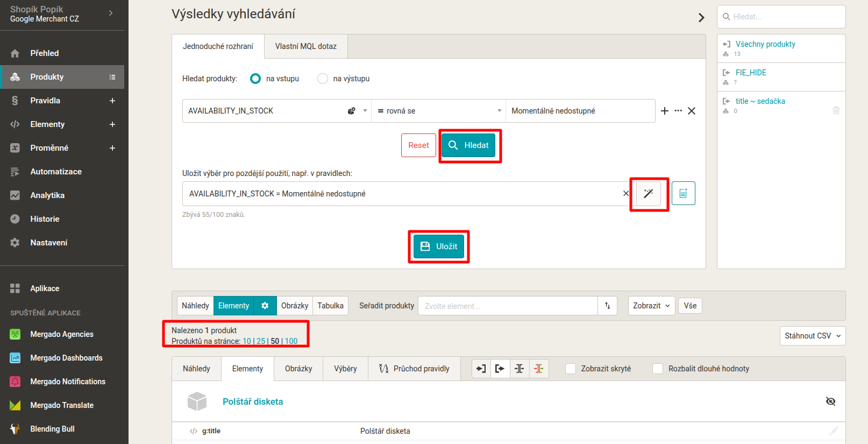Image resolution: width=868 pixels, height=444 pixels.
Task: Open the 'Zobrazit' dropdown
Action: 651,306
